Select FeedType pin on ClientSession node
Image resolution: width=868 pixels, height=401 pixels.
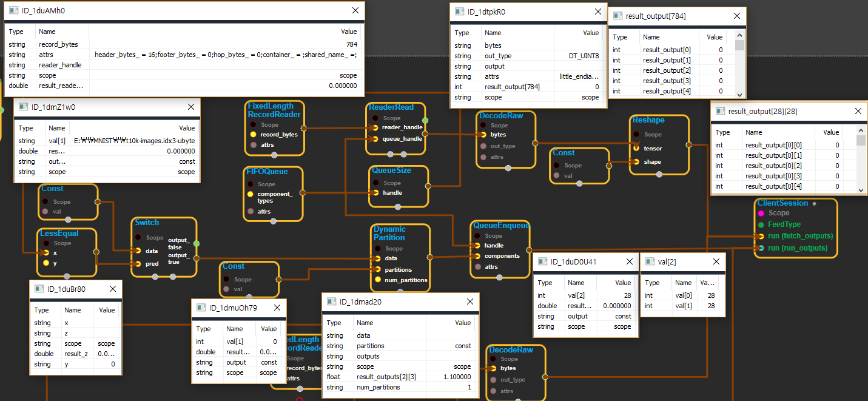[761, 224]
